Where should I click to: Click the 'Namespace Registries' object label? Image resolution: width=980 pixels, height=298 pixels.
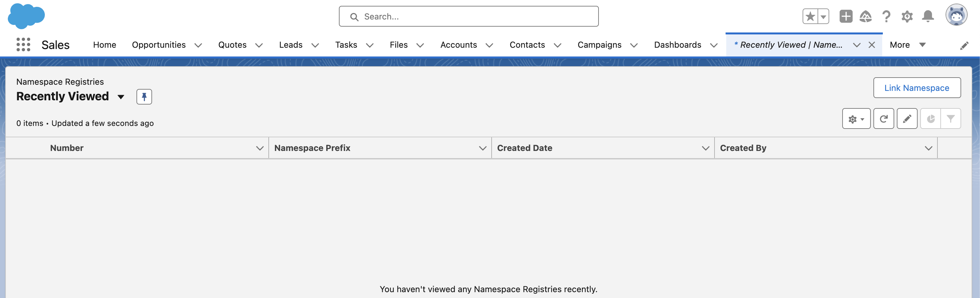coord(60,82)
